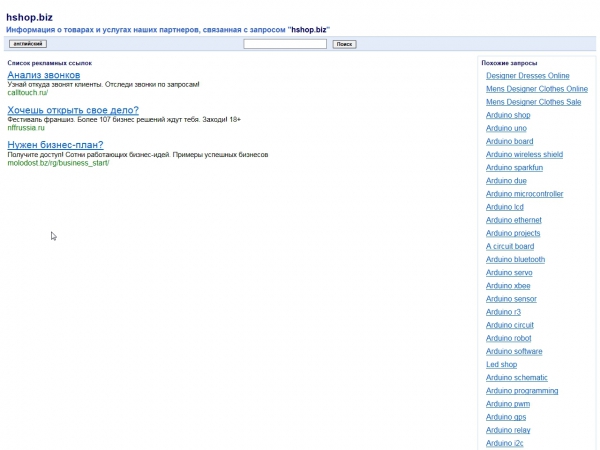Click the английский language button
Screen dimensions: 600x450
[27, 44]
